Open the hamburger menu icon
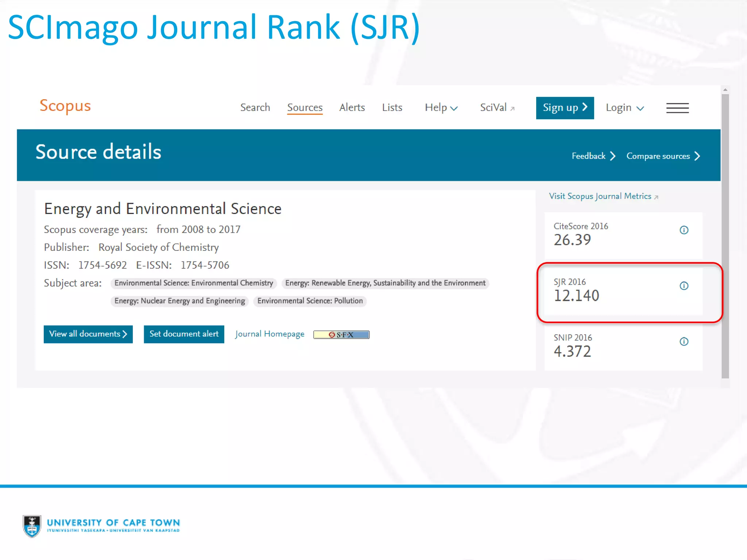Image resolution: width=747 pixels, height=560 pixels. pos(677,108)
